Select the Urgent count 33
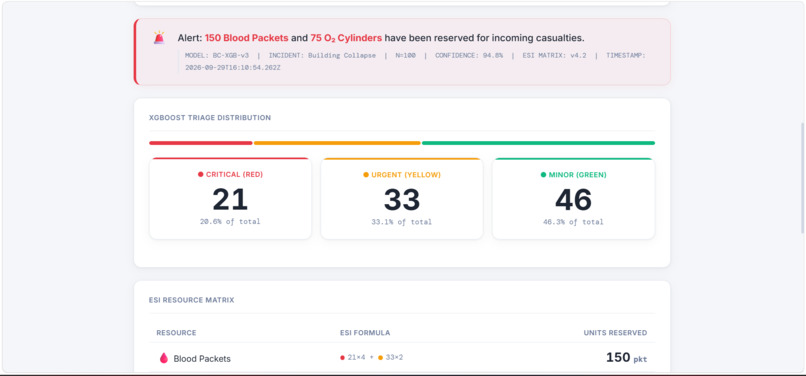Image resolution: width=806 pixels, height=376 pixels. coord(402,200)
